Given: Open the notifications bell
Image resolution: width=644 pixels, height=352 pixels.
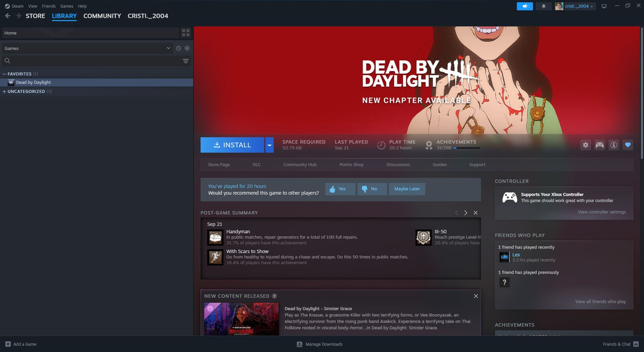Looking at the screenshot, I should (x=543, y=6).
